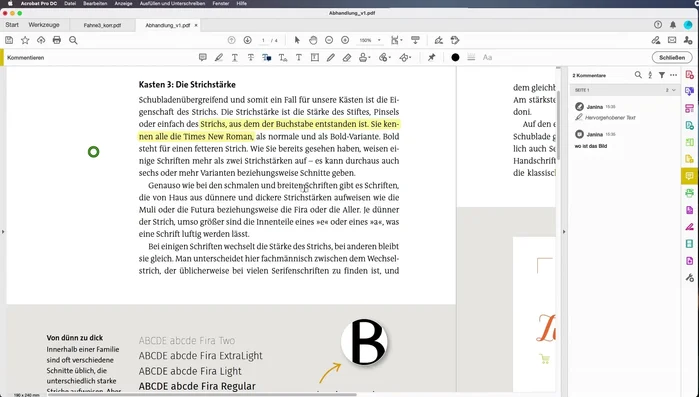This screenshot has width=699, height=397.
Task: Open the Datei menu
Action: (70, 3)
